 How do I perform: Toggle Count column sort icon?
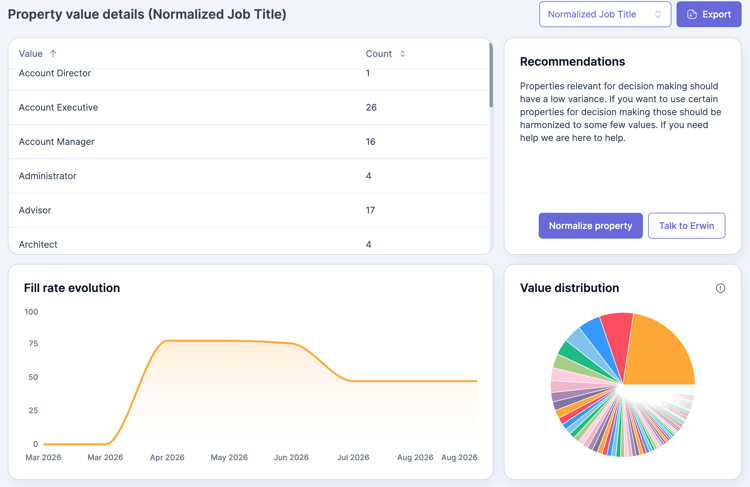[402, 54]
